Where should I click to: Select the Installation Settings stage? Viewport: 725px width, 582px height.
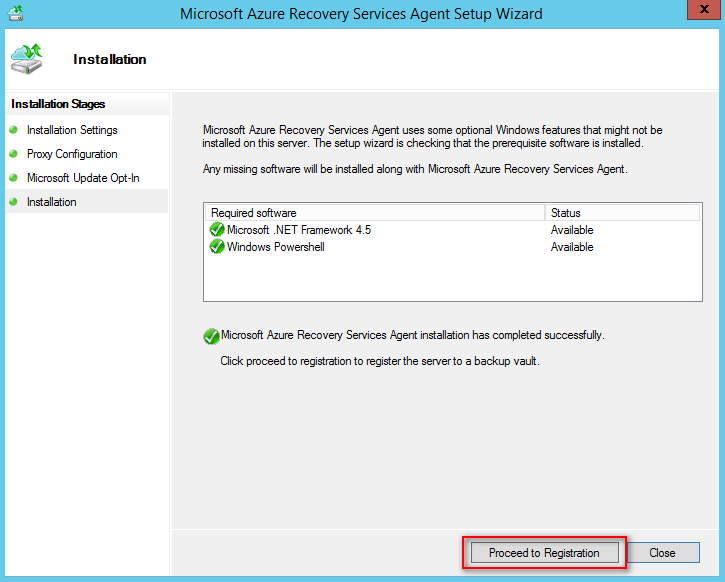pyautogui.click(x=72, y=130)
